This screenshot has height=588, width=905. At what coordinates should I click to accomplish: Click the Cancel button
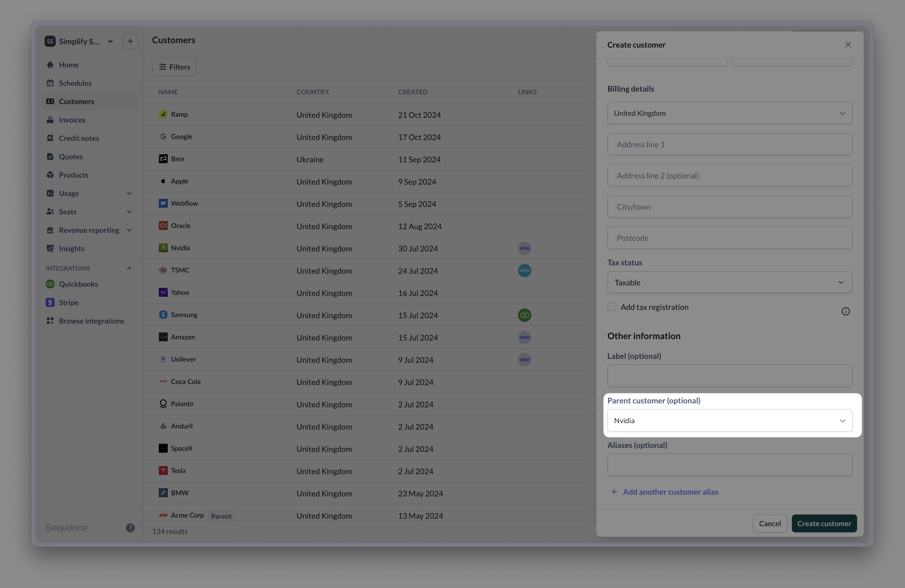click(770, 523)
